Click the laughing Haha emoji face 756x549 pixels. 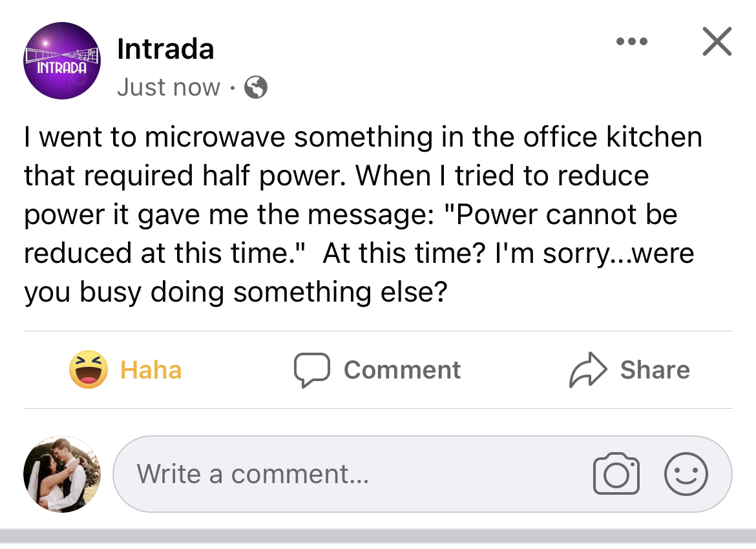89,370
